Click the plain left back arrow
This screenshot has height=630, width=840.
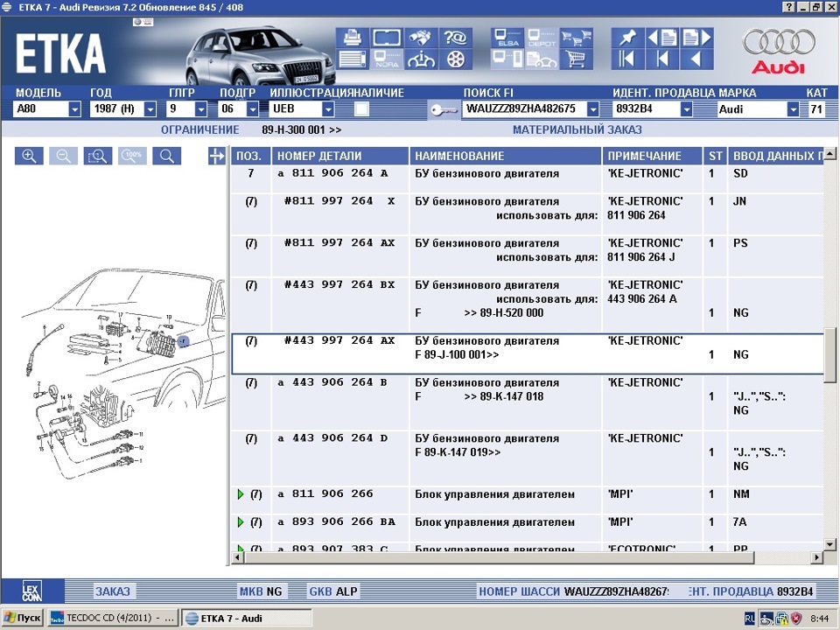[x=696, y=59]
